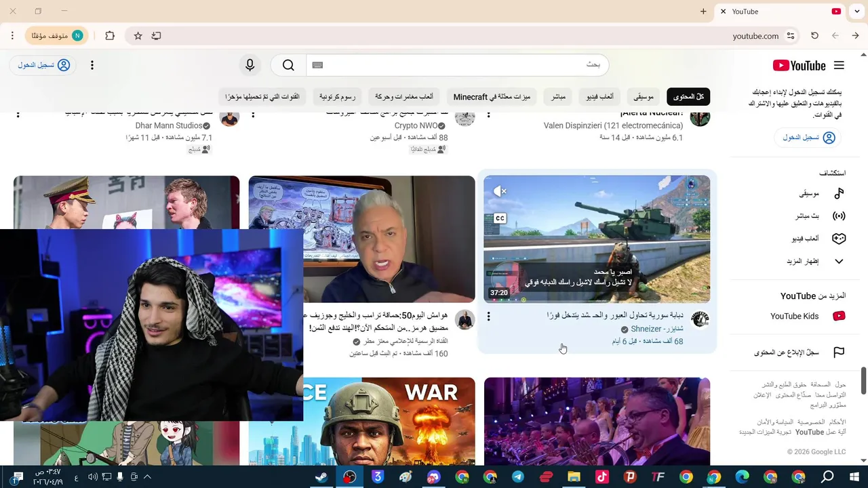Open YouTube Kids from the sidebar

(x=807, y=316)
